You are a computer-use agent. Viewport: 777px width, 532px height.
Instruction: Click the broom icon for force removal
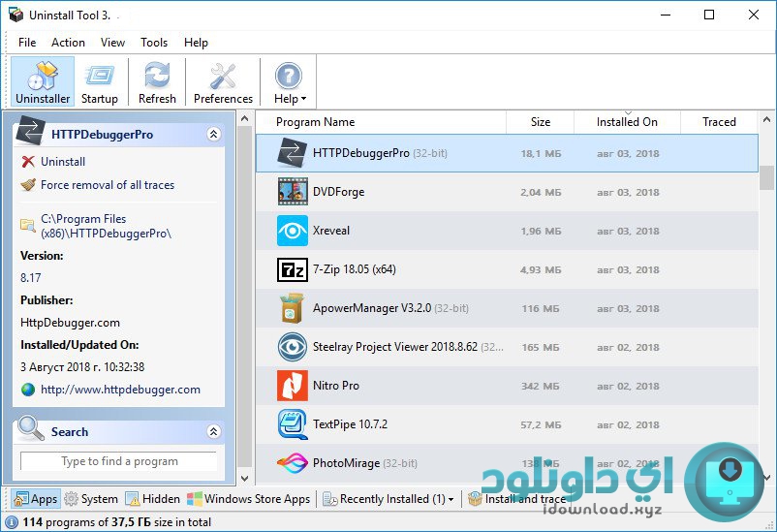28,185
